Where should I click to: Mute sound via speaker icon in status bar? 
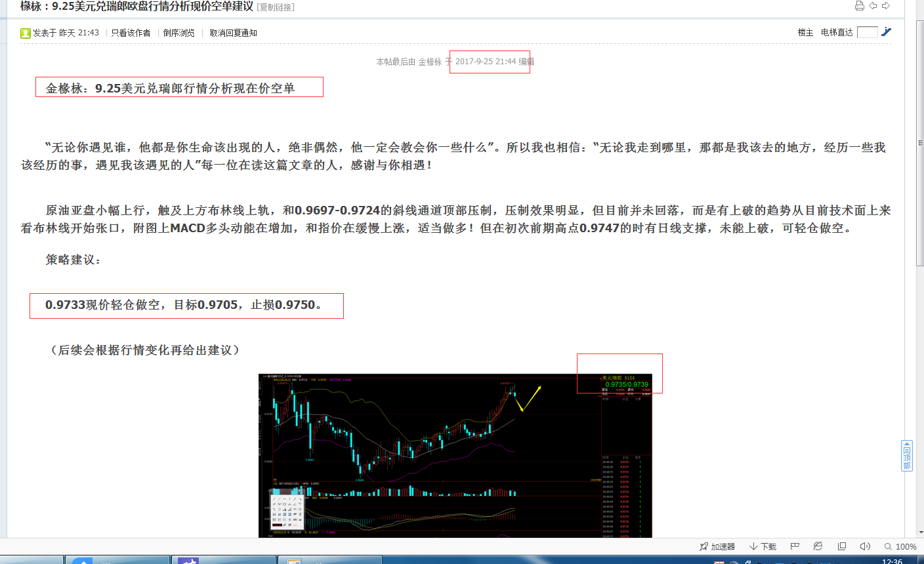click(865, 546)
